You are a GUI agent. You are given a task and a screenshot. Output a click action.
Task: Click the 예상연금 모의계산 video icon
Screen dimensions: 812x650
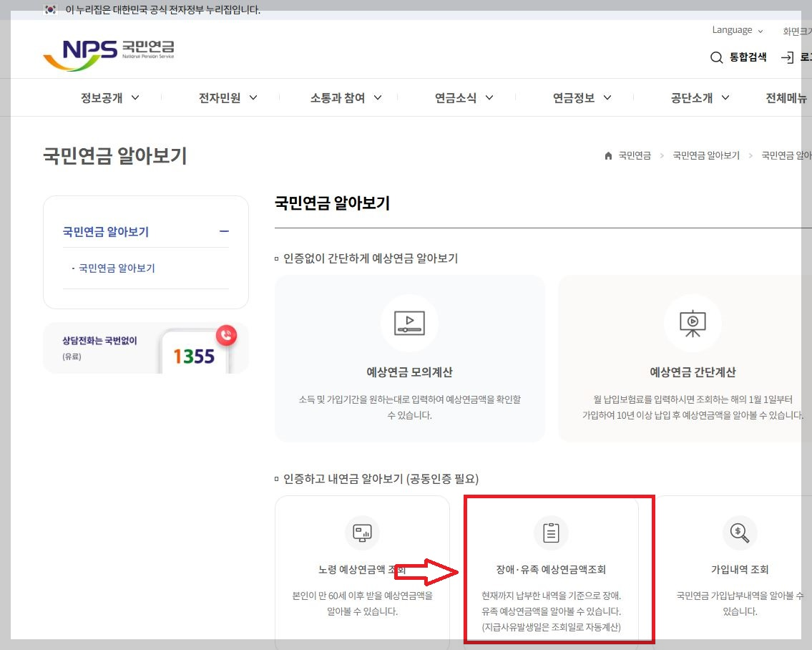tap(409, 323)
